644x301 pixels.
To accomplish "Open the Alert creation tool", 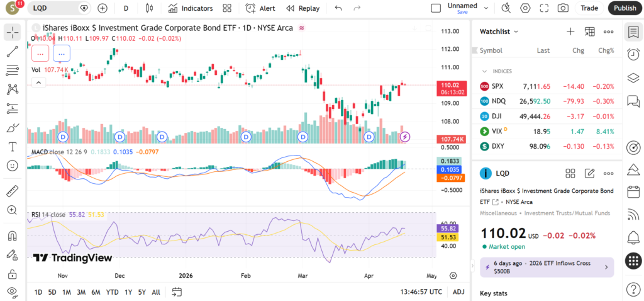I will click(260, 8).
